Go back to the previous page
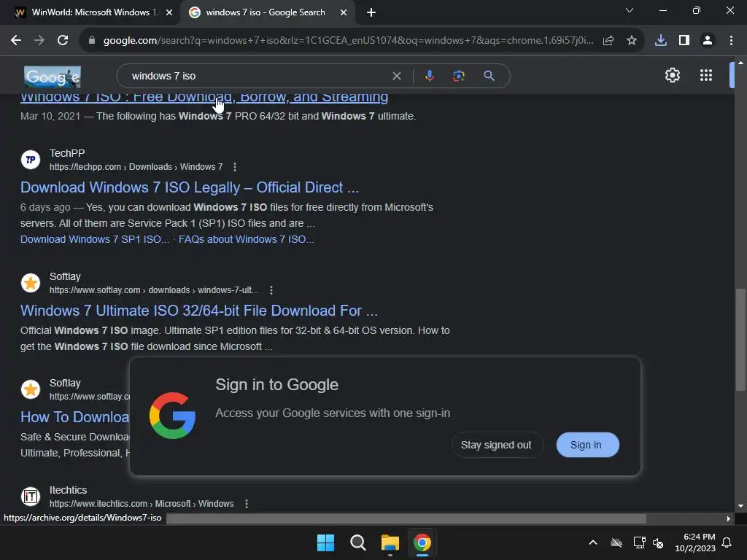The image size is (747, 560). (x=16, y=41)
